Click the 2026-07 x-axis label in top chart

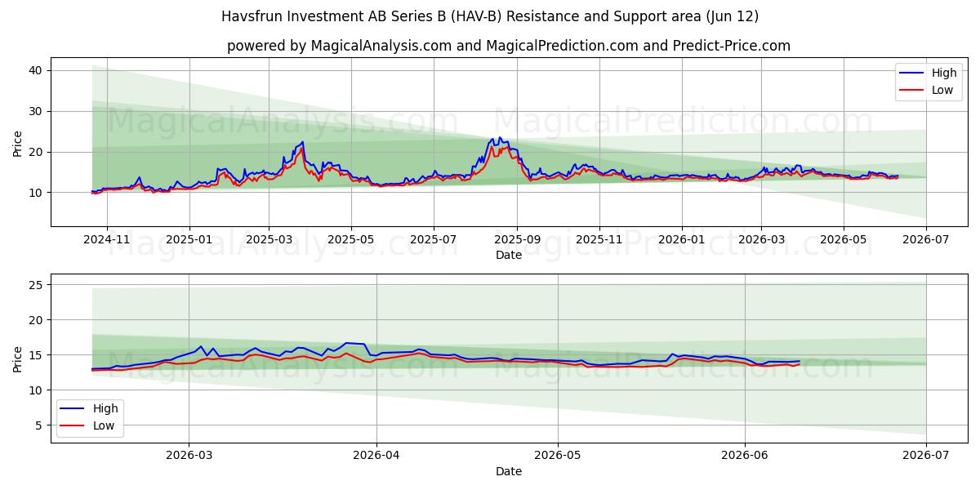[x=926, y=241]
